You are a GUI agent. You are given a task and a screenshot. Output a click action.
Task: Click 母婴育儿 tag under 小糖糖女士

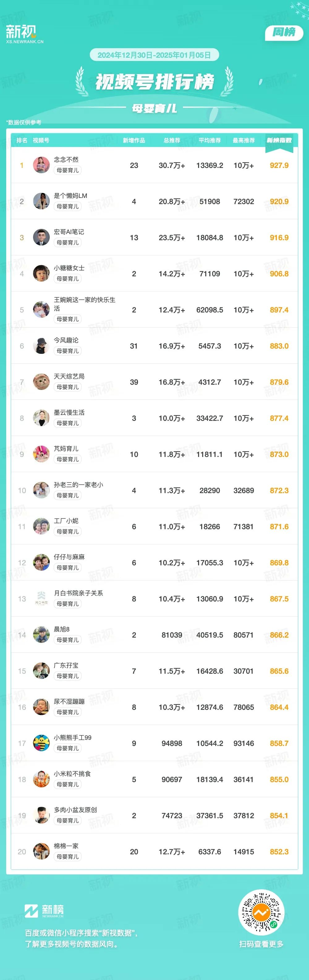pyautogui.click(x=68, y=279)
